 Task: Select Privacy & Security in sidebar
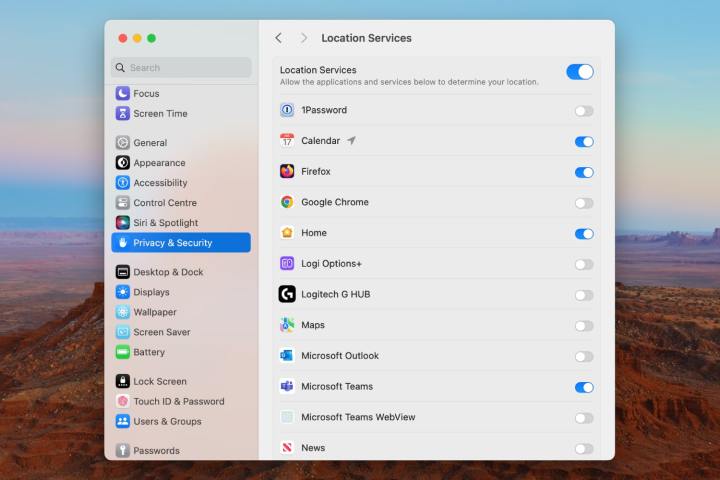(181, 243)
